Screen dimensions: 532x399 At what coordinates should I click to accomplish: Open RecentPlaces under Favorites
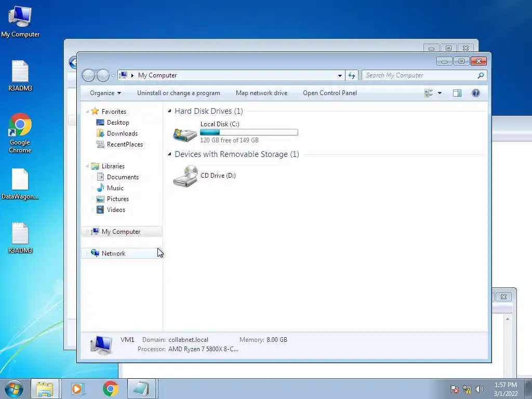coord(125,144)
